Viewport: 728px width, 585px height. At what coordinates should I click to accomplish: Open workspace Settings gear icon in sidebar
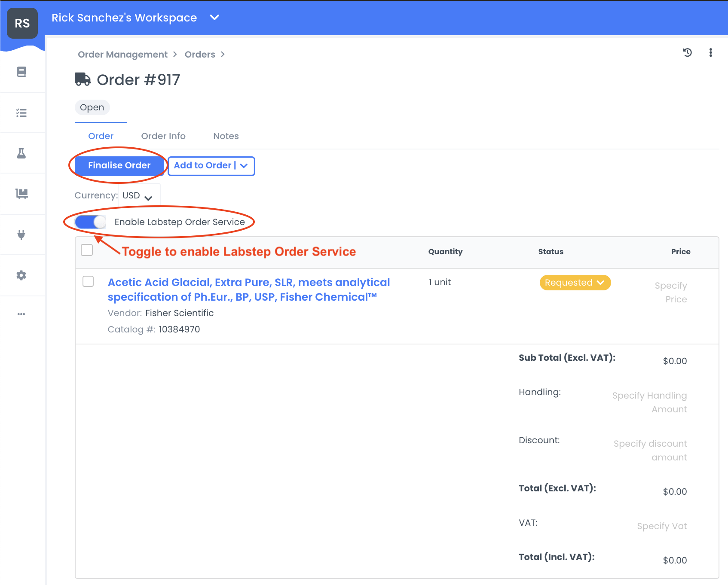pos(21,275)
